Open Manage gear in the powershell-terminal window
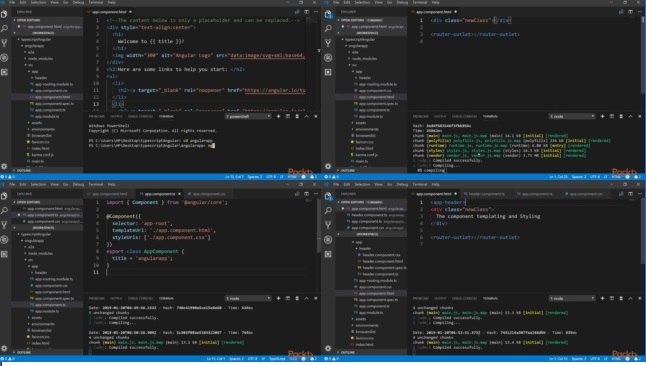This screenshot has height=366, width=646. pyautogui.click(x=4, y=166)
